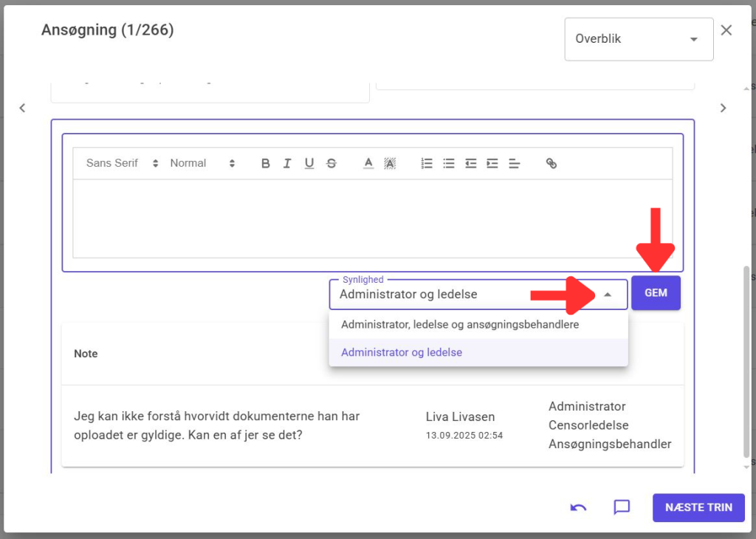The width and height of the screenshot is (756, 539).
Task: Open the comments speech bubble icon
Action: (x=622, y=507)
